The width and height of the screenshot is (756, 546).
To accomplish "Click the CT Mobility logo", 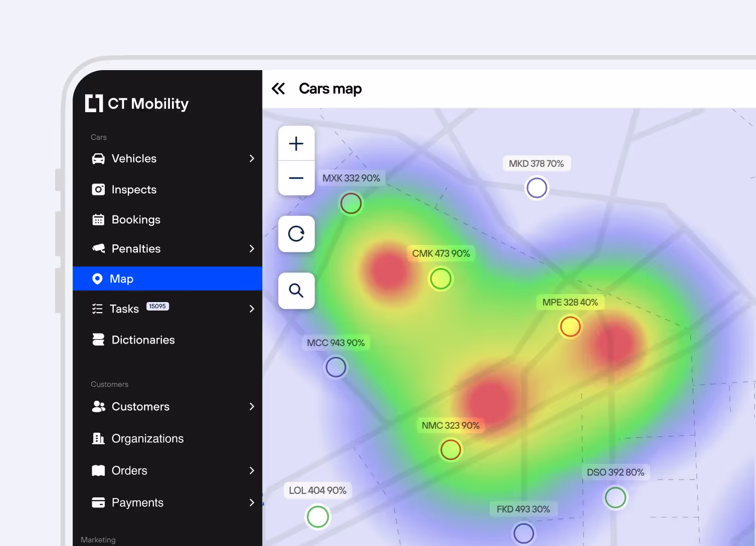I will [x=137, y=103].
